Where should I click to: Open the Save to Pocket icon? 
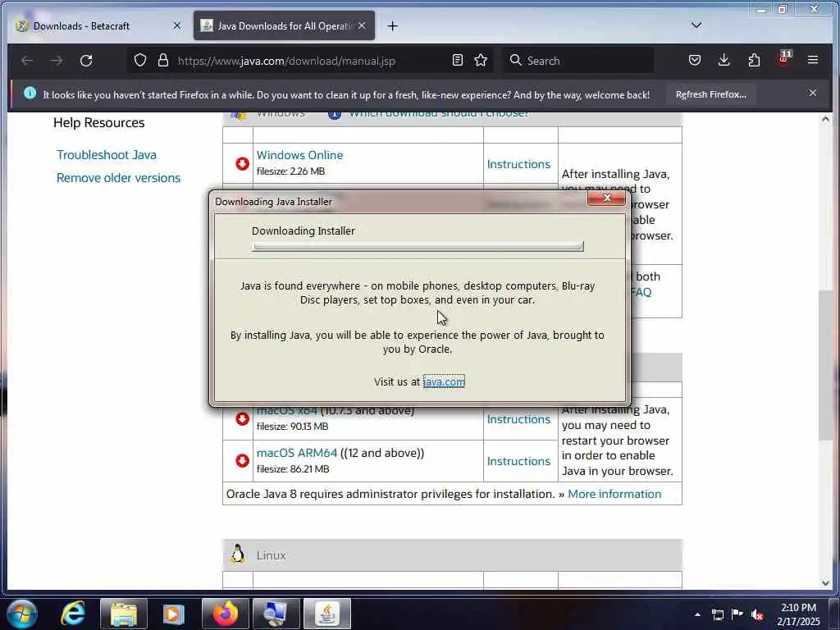pyautogui.click(x=695, y=60)
